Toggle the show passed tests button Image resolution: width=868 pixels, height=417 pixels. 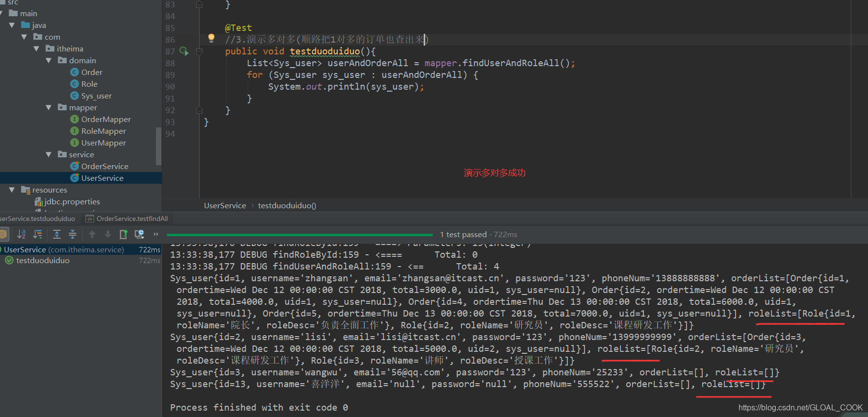3,234
